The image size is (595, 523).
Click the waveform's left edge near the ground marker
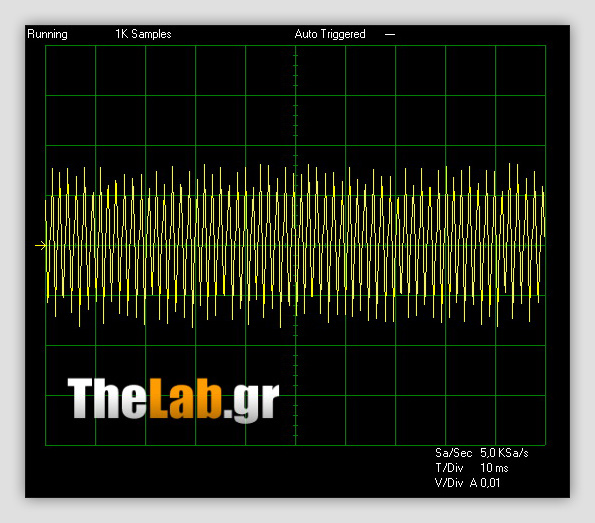[46, 246]
